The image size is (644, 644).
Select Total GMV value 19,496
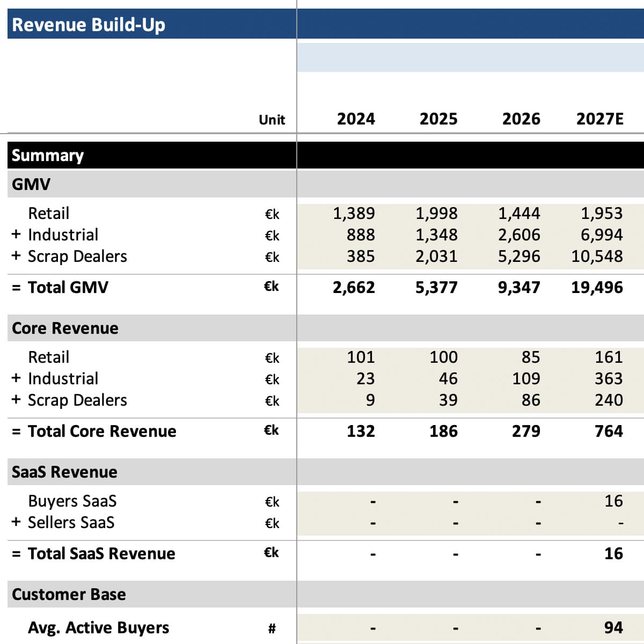[597, 287]
